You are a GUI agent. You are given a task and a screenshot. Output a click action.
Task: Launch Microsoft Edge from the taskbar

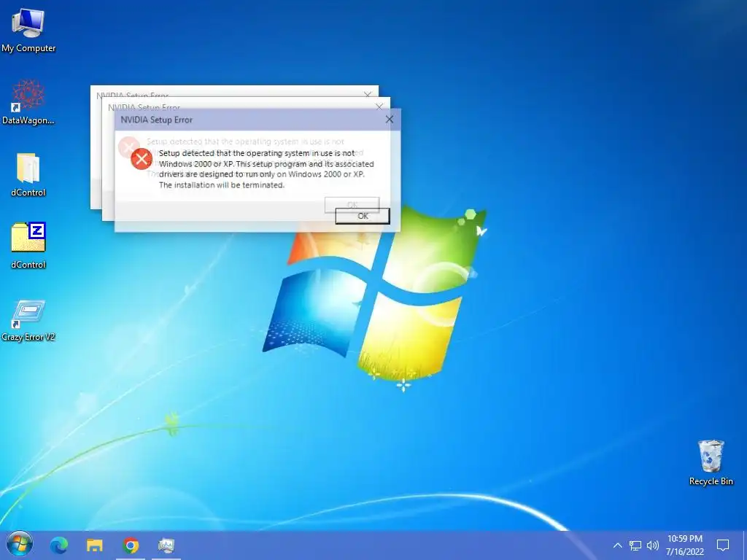[59, 545]
